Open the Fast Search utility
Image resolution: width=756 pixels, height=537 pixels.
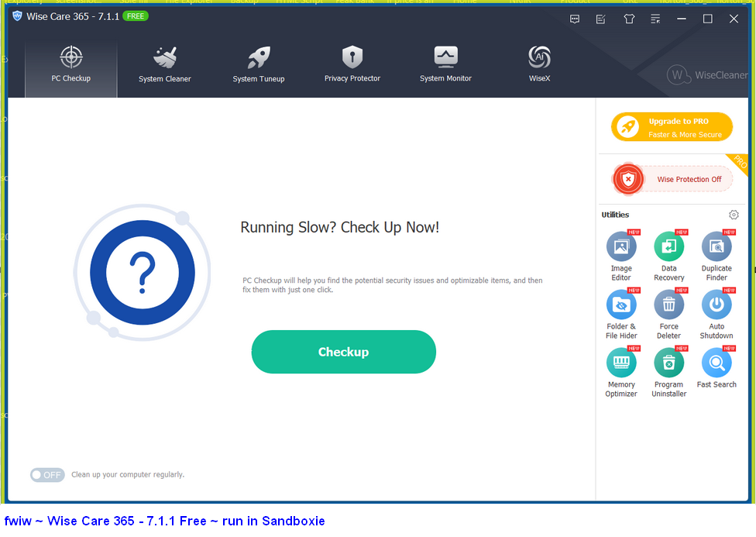pyautogui.click(x=716, y=363)
